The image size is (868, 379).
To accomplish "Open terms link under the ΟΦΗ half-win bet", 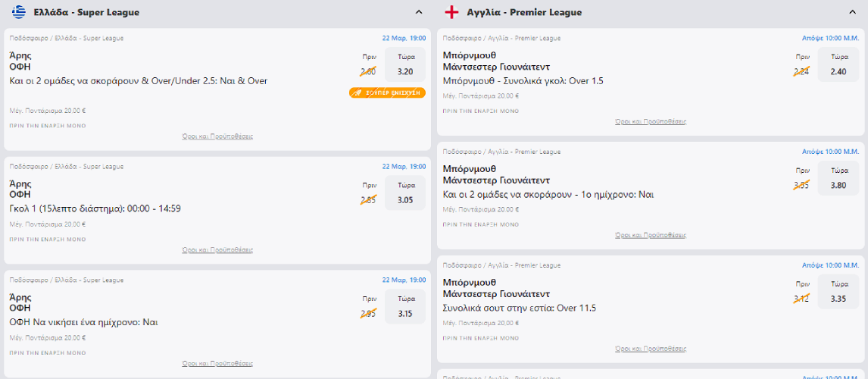I will point(217,364).
